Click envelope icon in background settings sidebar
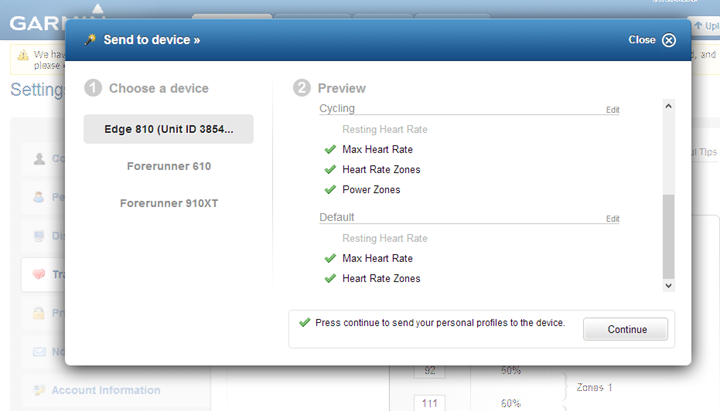Screen dimensions: 720x411 point(39,352)
